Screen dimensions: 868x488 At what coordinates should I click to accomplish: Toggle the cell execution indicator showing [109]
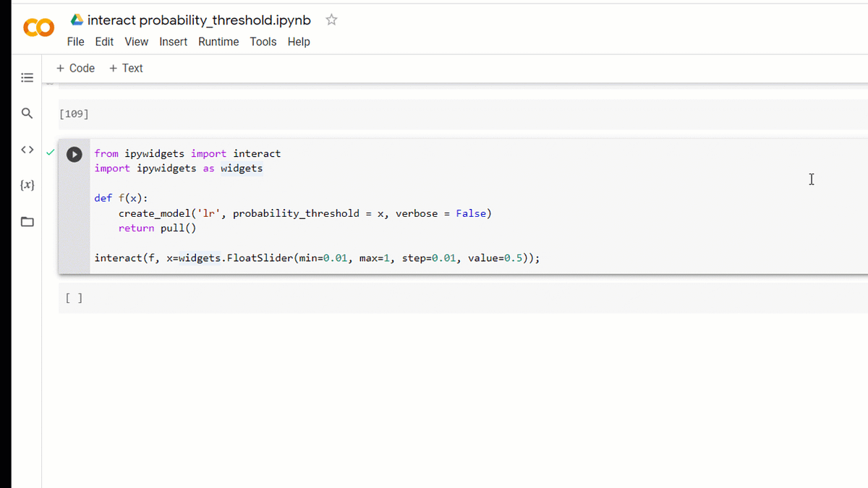tap(74, 114)
